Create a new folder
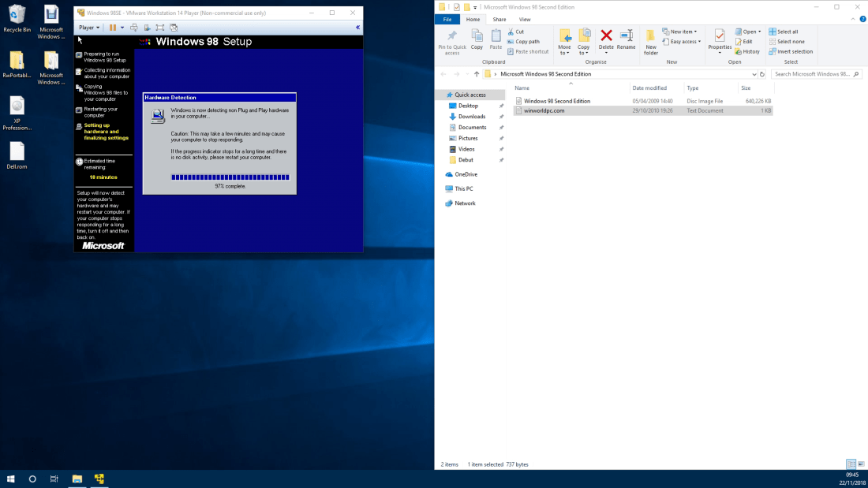The image size is (868, 488). 651,42
